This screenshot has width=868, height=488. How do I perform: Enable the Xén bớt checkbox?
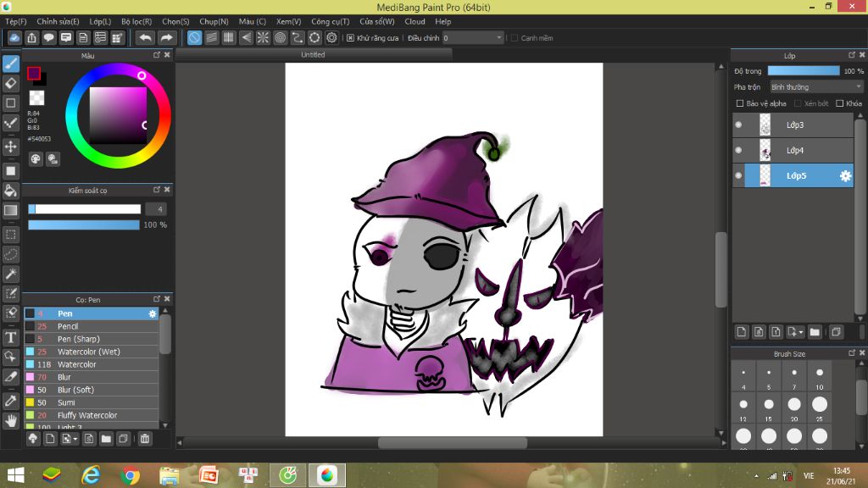pos(798,103)
